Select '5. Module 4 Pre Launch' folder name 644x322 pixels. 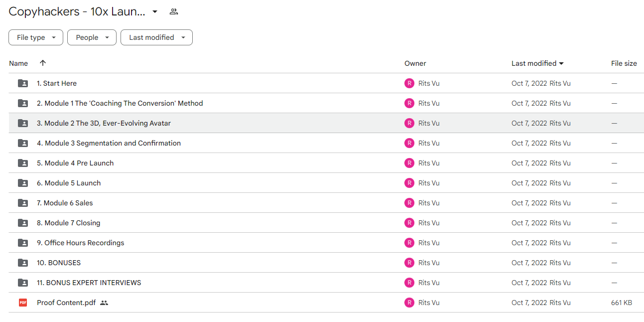tap(75, 163)
